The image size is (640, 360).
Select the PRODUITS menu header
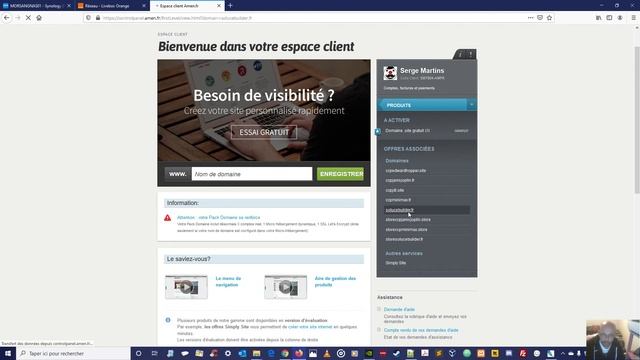(422, 105)
